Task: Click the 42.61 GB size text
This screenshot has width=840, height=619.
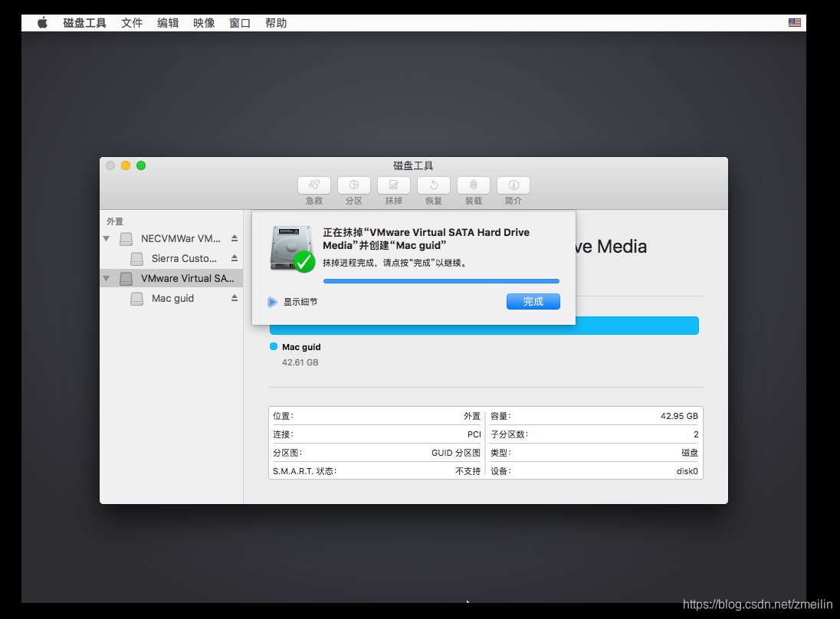Action: click(300, 362)
